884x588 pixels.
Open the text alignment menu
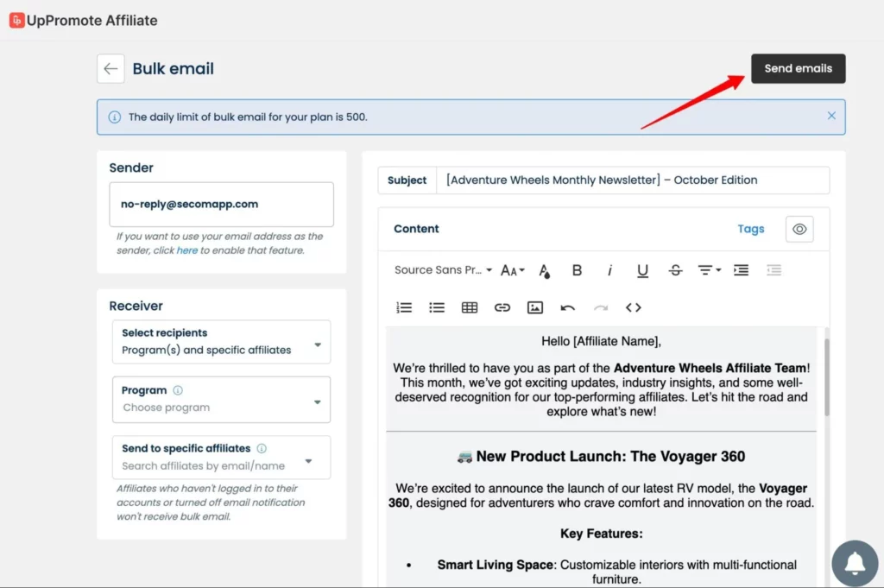(709, 270)
